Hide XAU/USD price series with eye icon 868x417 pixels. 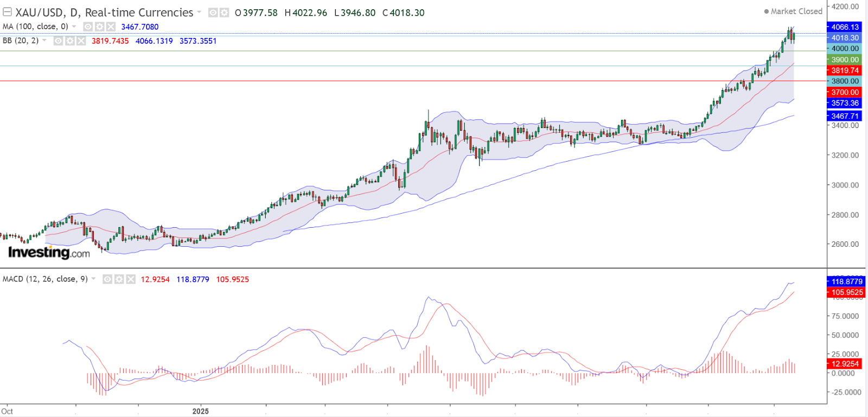click(x=213, y=12)
